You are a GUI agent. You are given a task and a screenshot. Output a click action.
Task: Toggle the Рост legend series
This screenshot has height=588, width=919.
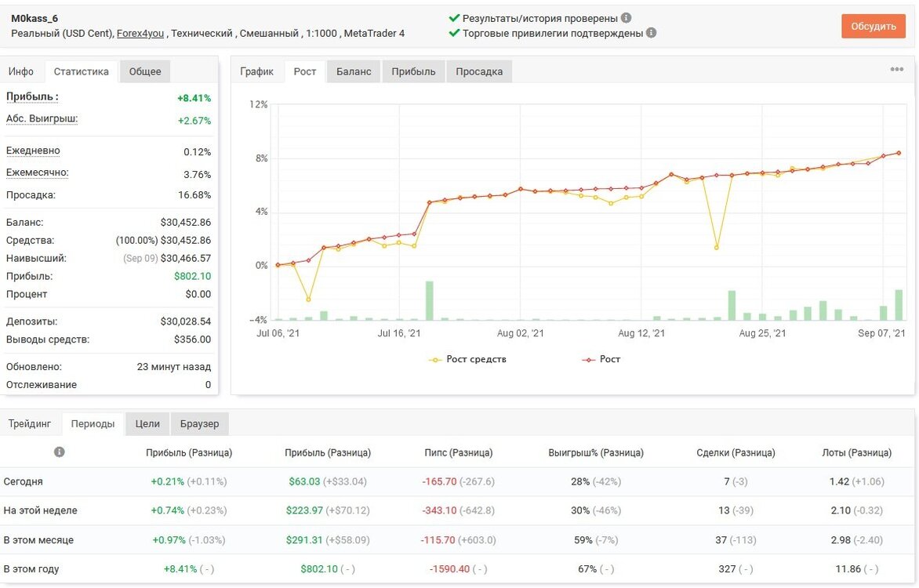pos(601,359)
